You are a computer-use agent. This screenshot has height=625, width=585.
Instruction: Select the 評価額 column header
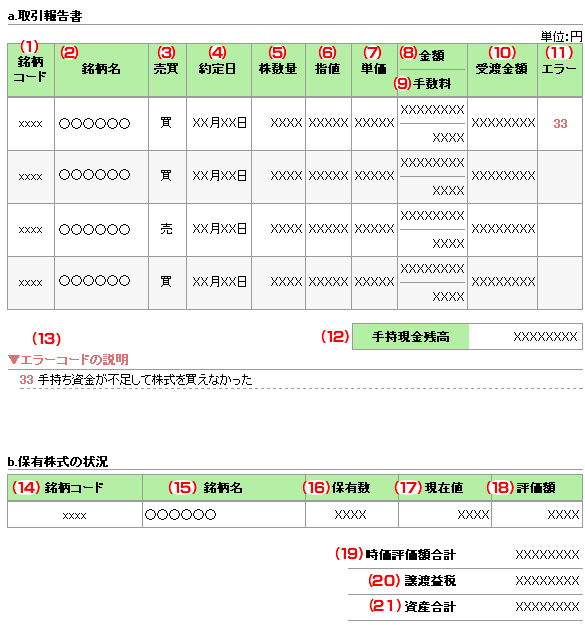[x=536, y=487]
